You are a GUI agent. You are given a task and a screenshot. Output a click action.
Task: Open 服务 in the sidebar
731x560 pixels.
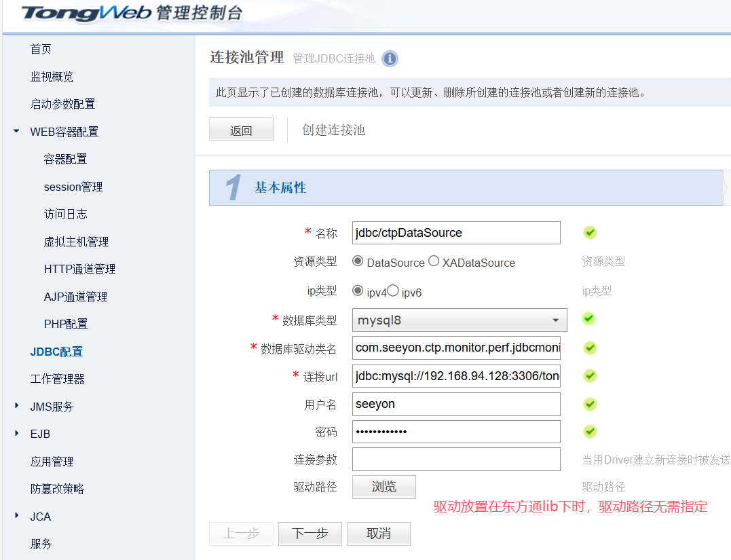pyautogui.click(x=41, y=544)
